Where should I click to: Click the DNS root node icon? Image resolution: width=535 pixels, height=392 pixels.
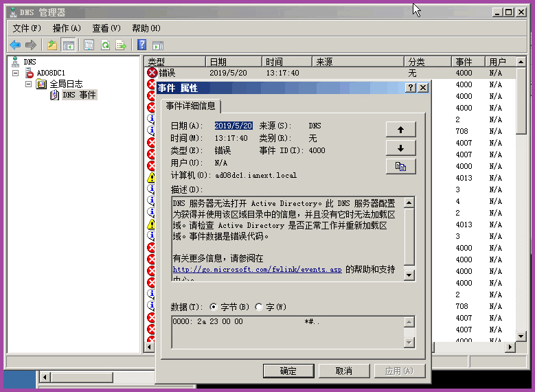tap(15, 62)
